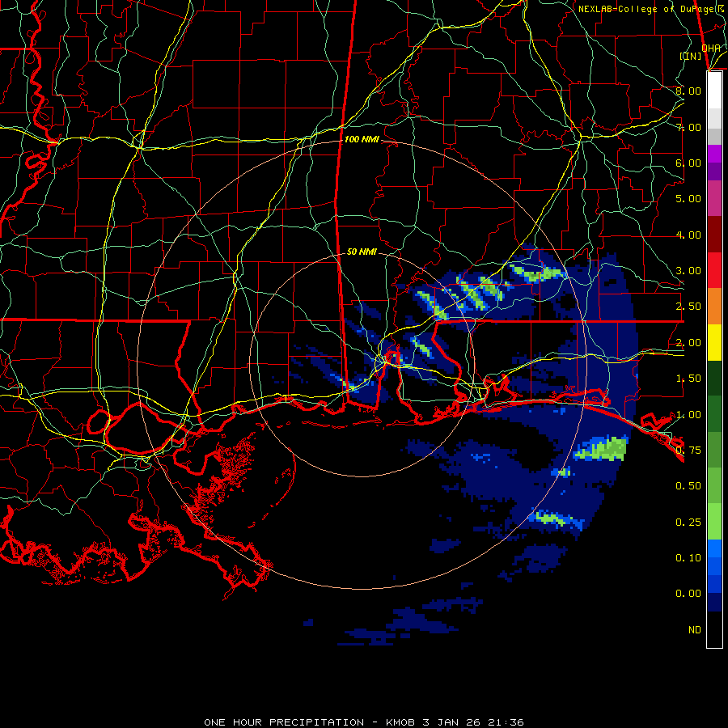Image resolution: width=728 pixels, height=728 pixels.
Task: Select the orange legend swatch near 2.50
Action: [714, 307]
